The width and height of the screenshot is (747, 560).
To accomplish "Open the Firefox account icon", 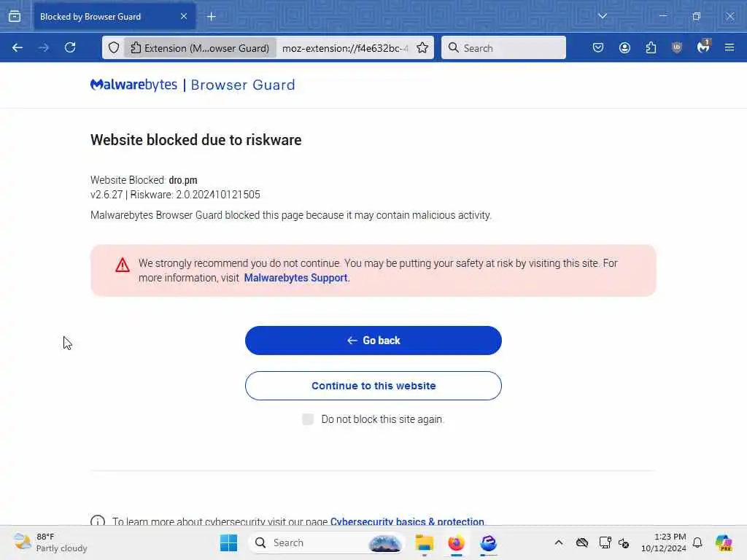I will [624, 47].
